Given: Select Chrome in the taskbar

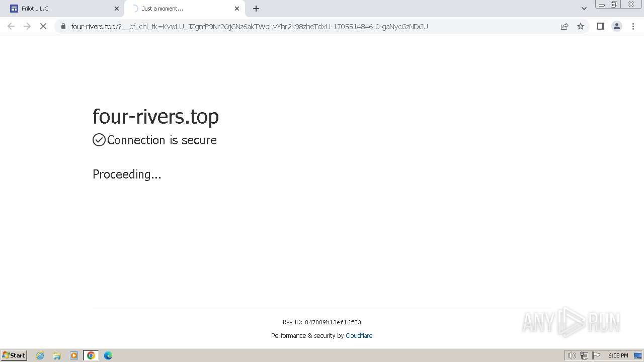Looking at the screenshot, I should pyautogui.click(x=91, y=355).
